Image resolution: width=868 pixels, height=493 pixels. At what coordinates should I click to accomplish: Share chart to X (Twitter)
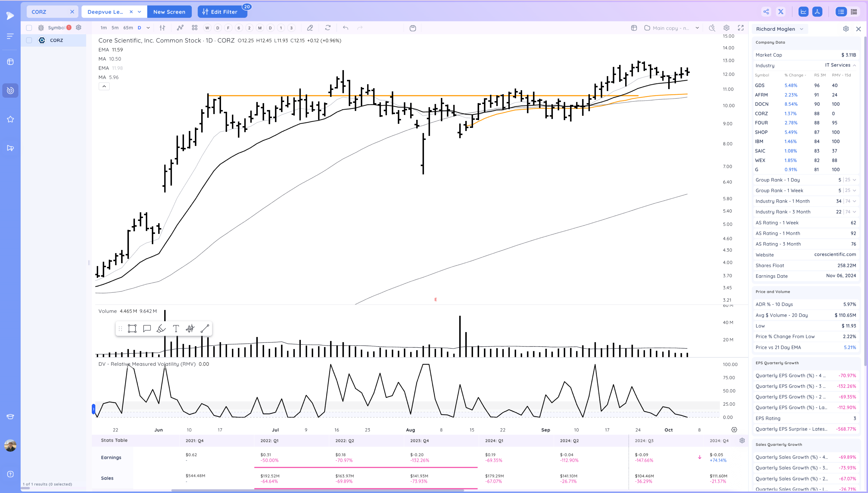coord(781,11)
